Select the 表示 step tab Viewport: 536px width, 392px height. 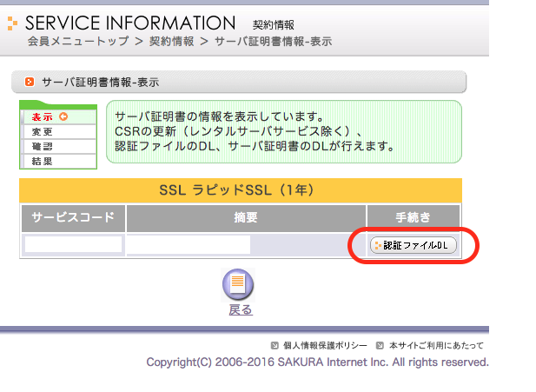click(58, 117)
